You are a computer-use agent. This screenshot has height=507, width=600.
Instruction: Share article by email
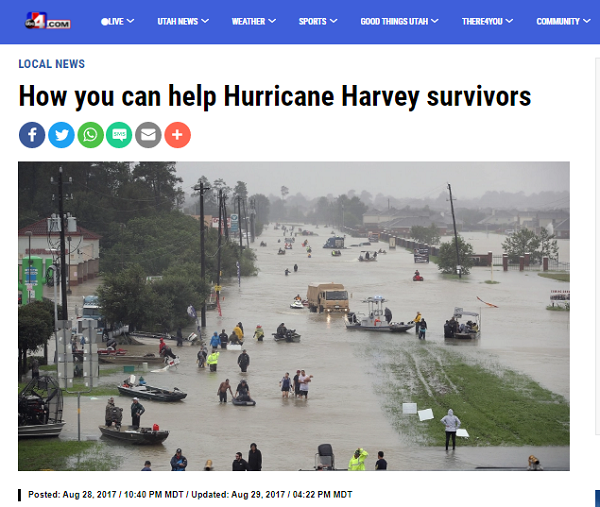(148, 135)
